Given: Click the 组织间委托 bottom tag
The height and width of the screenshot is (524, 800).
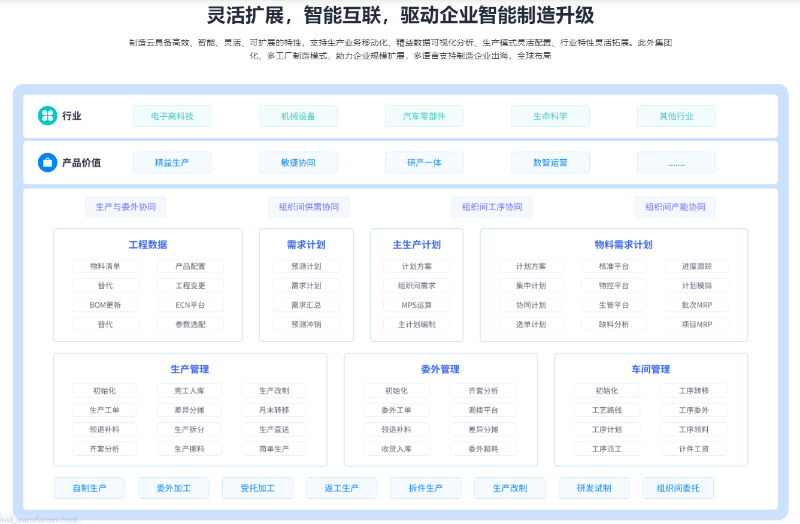Looking at the screenshot, I should pyautogui.click(x=678, y=488).
